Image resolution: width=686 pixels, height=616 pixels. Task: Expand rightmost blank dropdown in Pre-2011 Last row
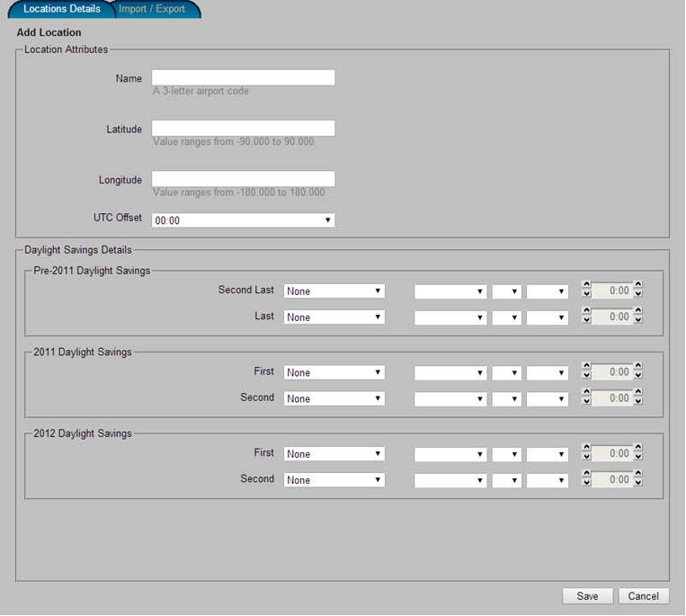coord(548,317)
